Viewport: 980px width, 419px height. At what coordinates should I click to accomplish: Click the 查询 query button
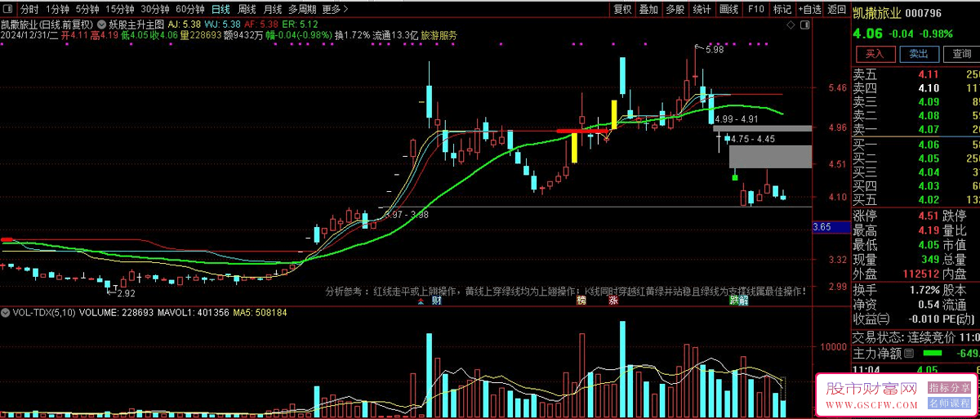(x=961, y=54)
